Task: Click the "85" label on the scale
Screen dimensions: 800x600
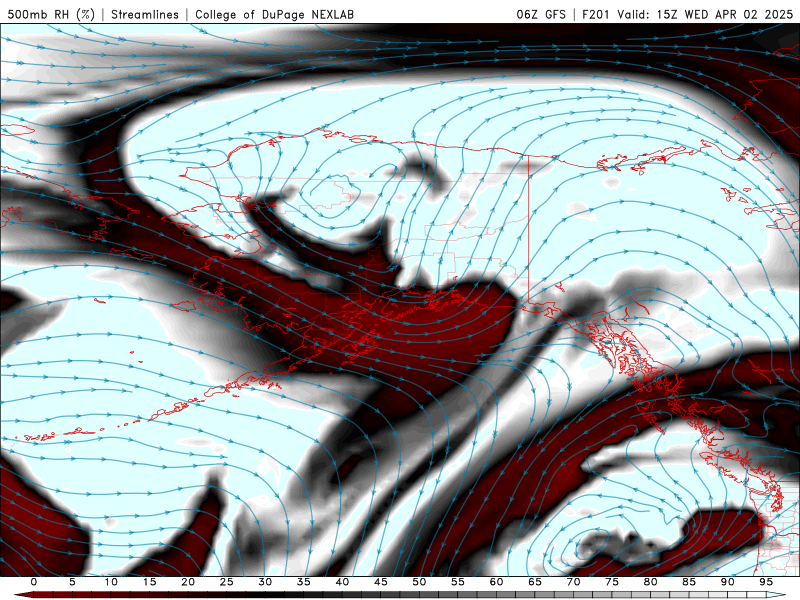Action: (689, 582)
